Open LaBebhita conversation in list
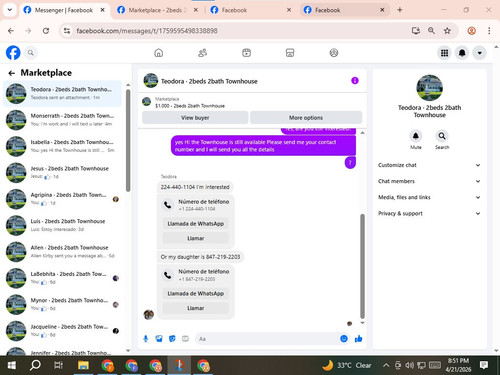This screenshot has height=375, width=500. tap(63, 278)
